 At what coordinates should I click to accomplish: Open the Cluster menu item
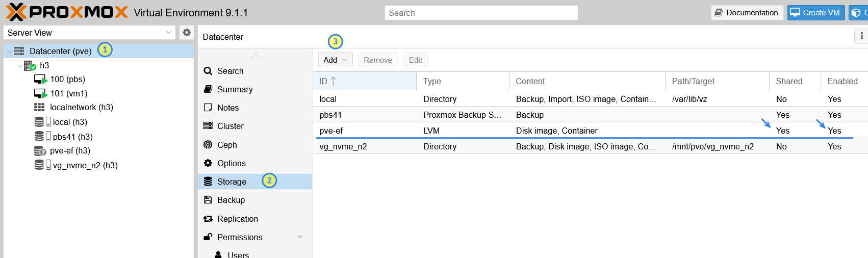pos(255,126)
